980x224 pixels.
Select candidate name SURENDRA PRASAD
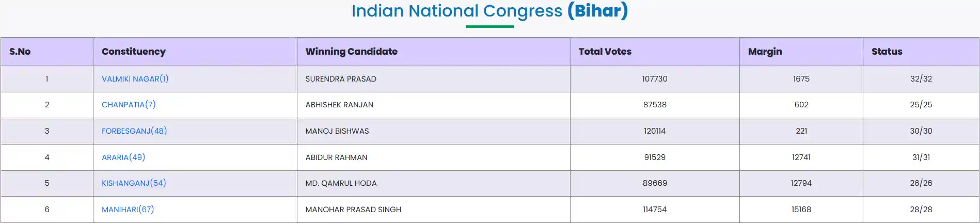click(341, 79)
